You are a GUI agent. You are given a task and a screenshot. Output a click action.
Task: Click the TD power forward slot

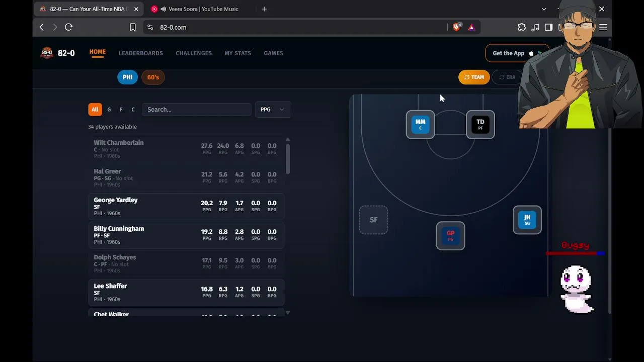click(480, 124)
